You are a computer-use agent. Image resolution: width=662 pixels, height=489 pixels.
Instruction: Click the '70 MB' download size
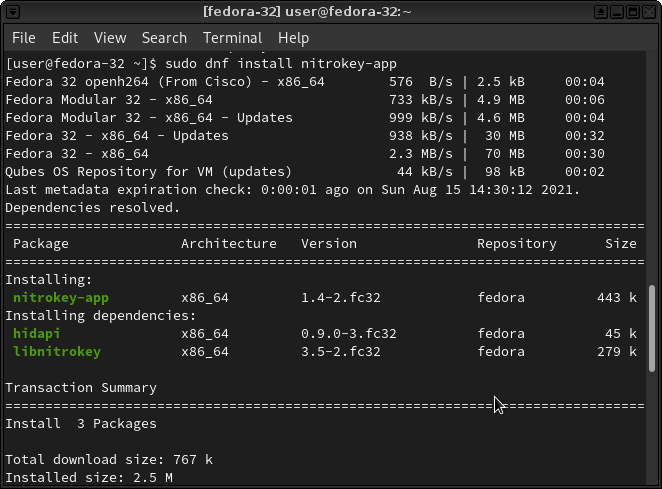pos(505,154)
